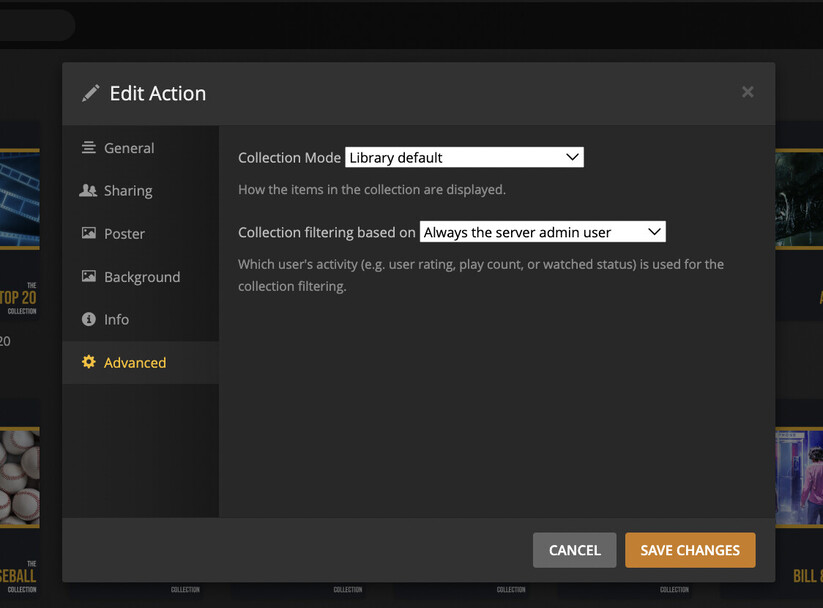Click the Which user's activity description text
Viewport: 823px width, 608px height.
[x=481, y=275]
